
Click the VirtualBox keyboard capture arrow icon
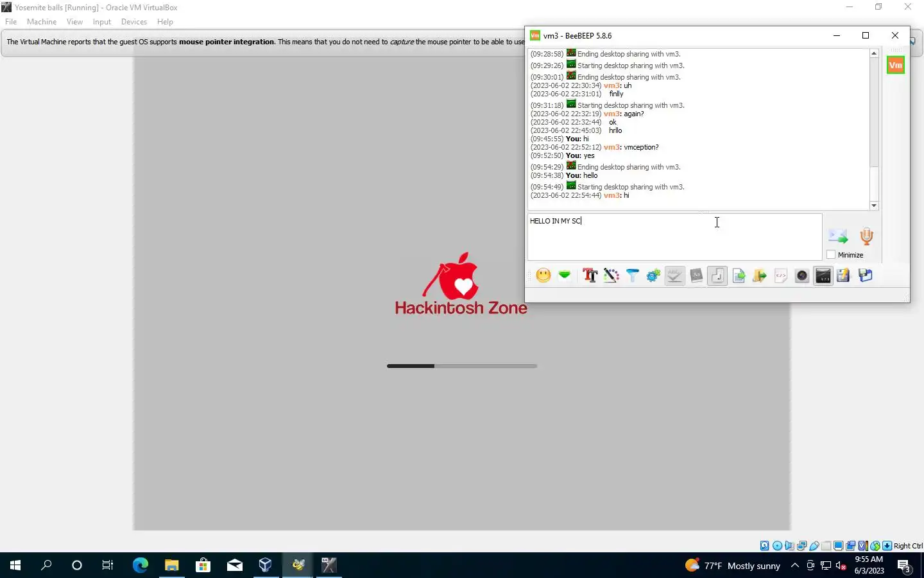coord(887,546)
